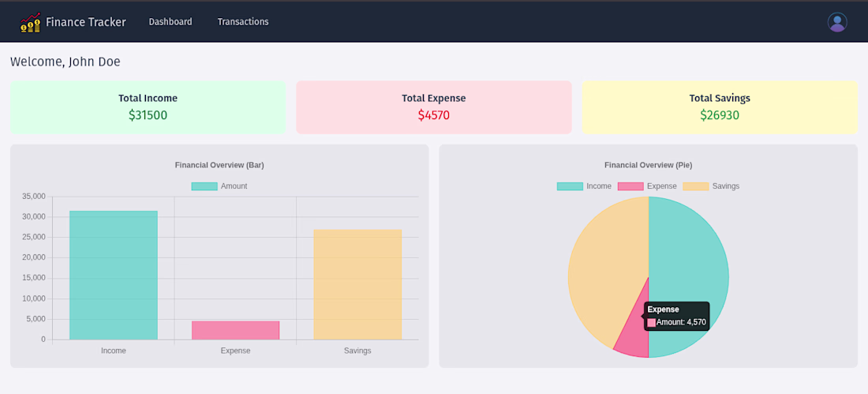Toggle the Savings legend in pie chart

pos(711,186)
